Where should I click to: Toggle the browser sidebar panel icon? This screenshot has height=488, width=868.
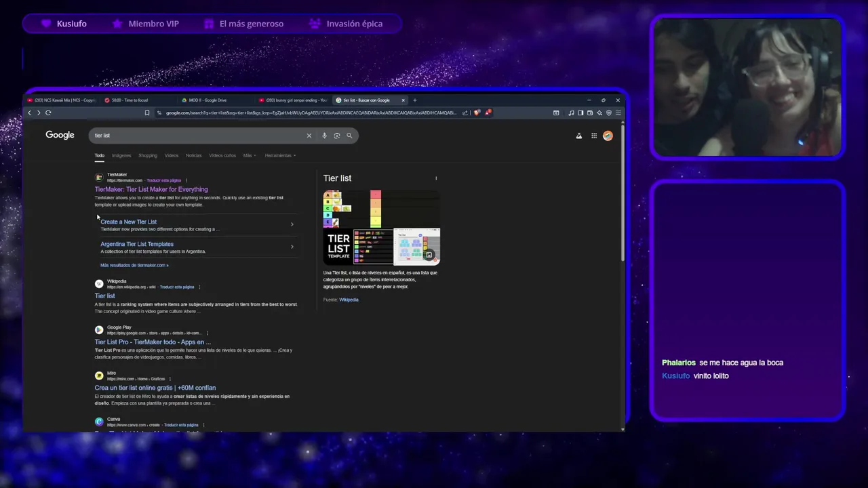(580, 113)
